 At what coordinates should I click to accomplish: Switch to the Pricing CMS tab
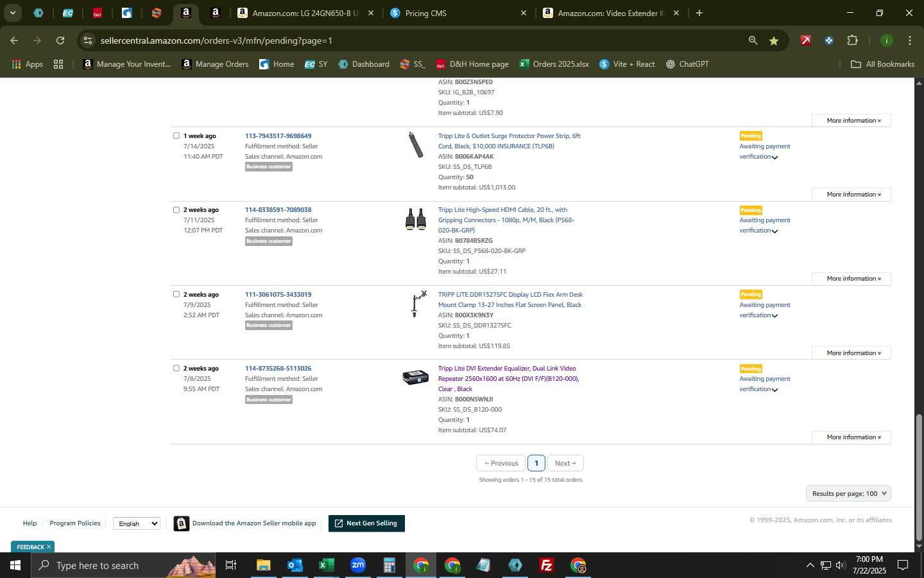point(459,13)
